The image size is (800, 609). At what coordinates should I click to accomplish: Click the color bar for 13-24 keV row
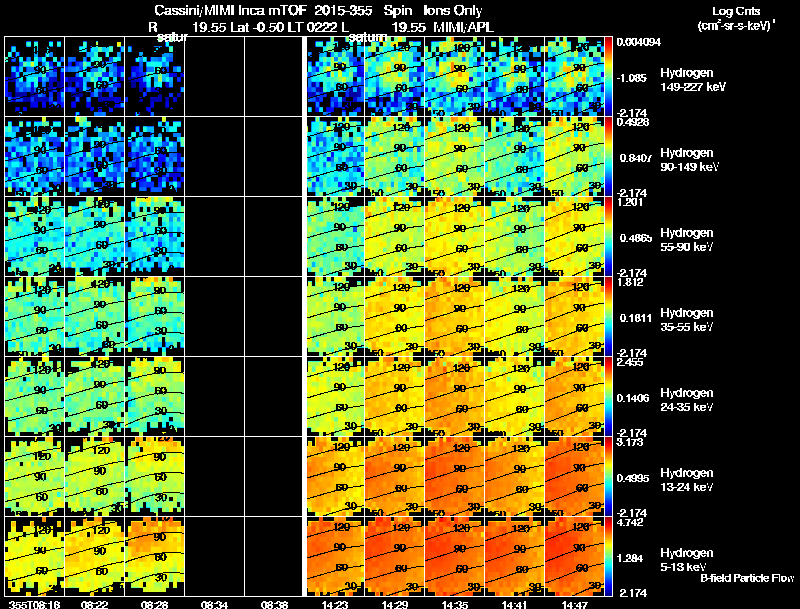click(608, 477)
